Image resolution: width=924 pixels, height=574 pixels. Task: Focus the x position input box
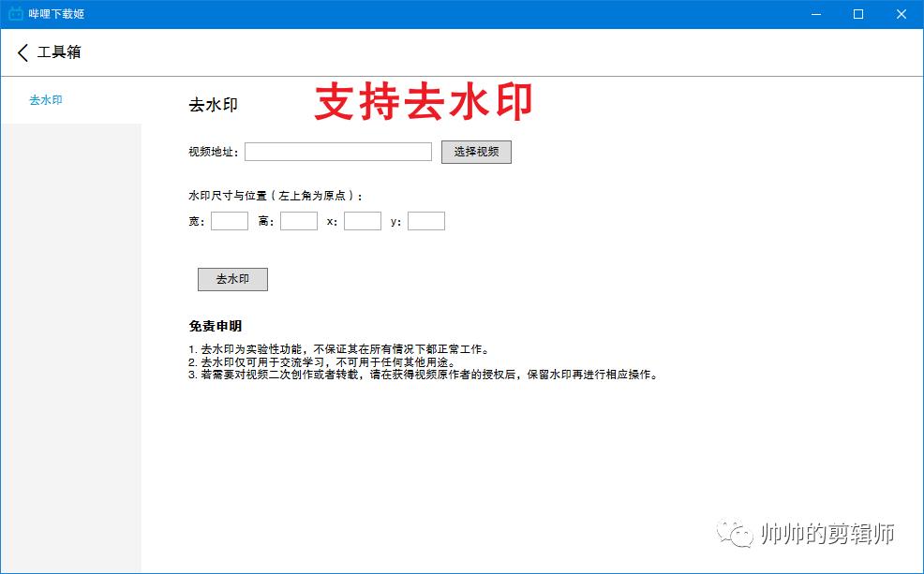(x=363, y=221)
